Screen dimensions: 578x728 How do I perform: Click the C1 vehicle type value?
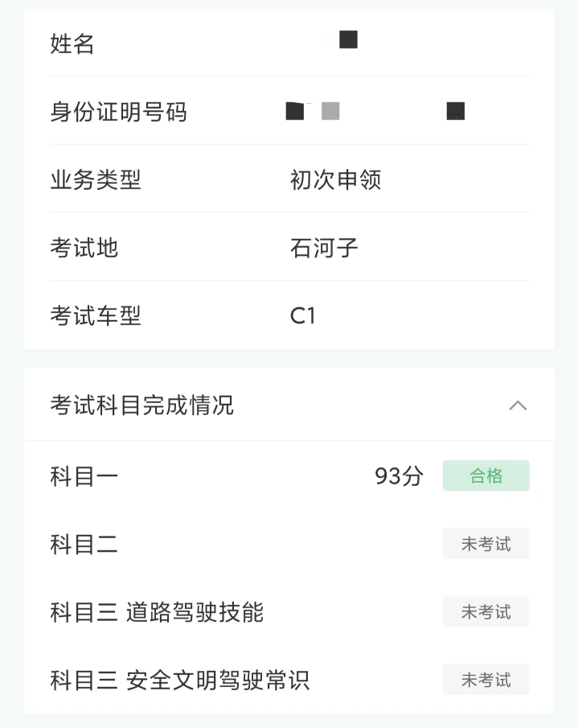pos(303,316)
